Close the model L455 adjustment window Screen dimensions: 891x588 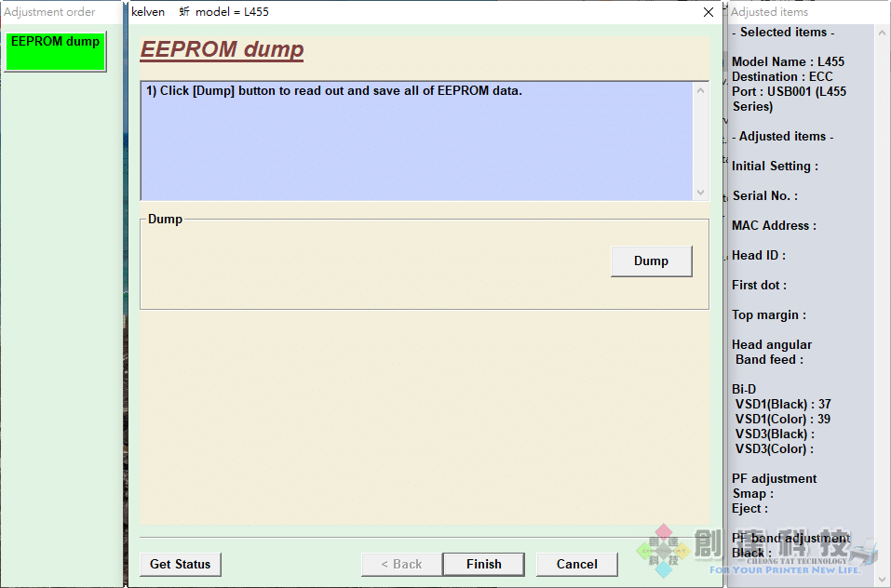tap(708, 12)
